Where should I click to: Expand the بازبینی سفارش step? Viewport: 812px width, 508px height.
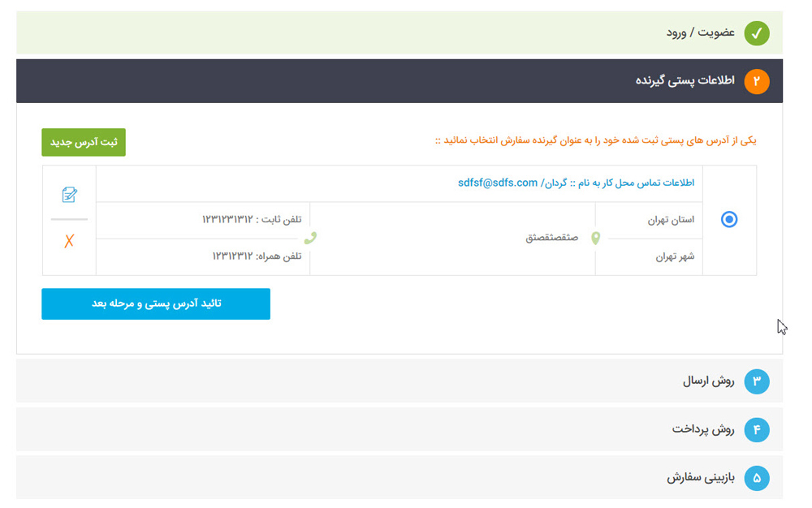(x=400, y=478)
